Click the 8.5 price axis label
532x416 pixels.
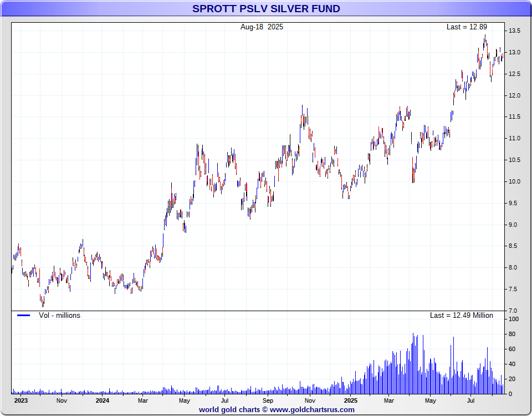point(514,246)
